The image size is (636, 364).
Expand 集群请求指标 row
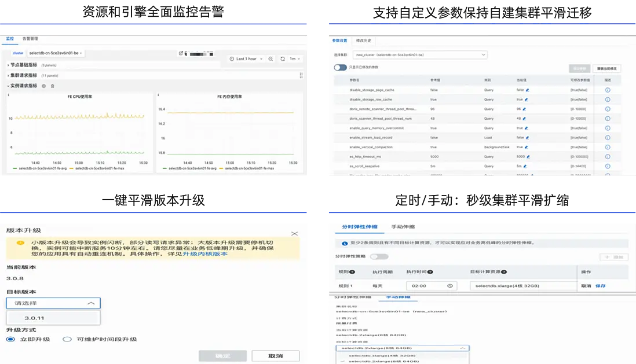[23, 75]
